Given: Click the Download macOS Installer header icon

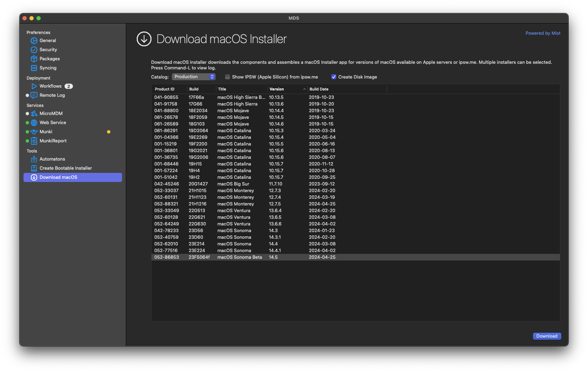Looking at the screenshot, I should click(144, 39).
